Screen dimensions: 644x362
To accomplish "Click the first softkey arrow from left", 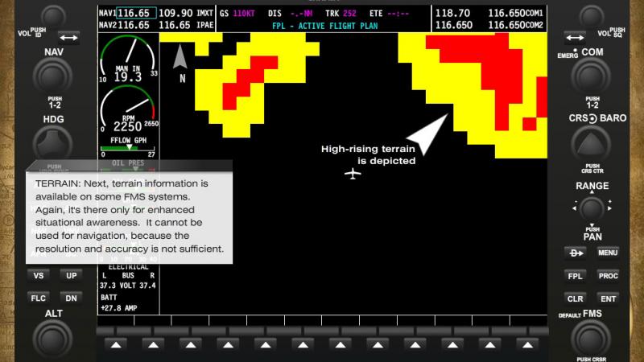I will coord(116,345).
